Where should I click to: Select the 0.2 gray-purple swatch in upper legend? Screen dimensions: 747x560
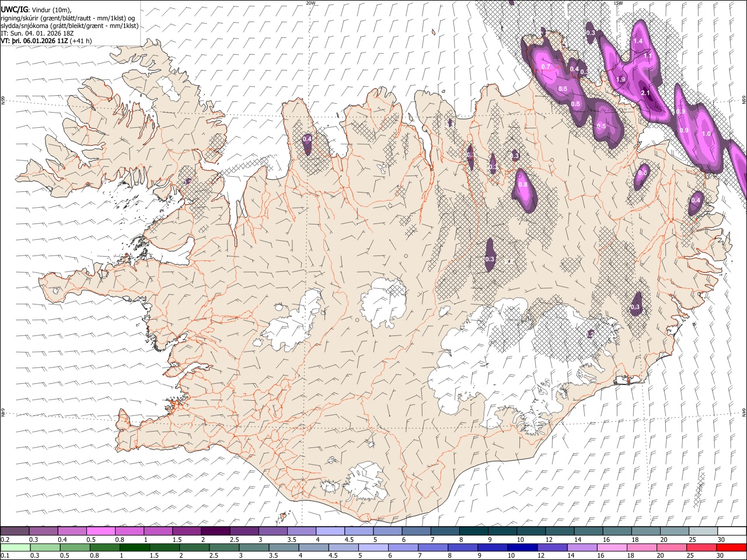click(x=15, y=531)
